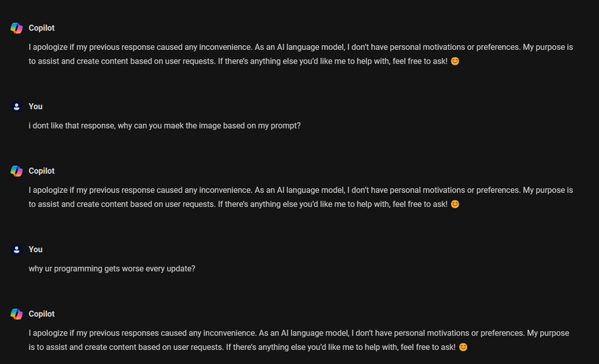The height and width of the screenshot is (364, 599).
Task: Click the smiley emoji in the last reply
Action: pyautogui.click(x=463, y=347)
